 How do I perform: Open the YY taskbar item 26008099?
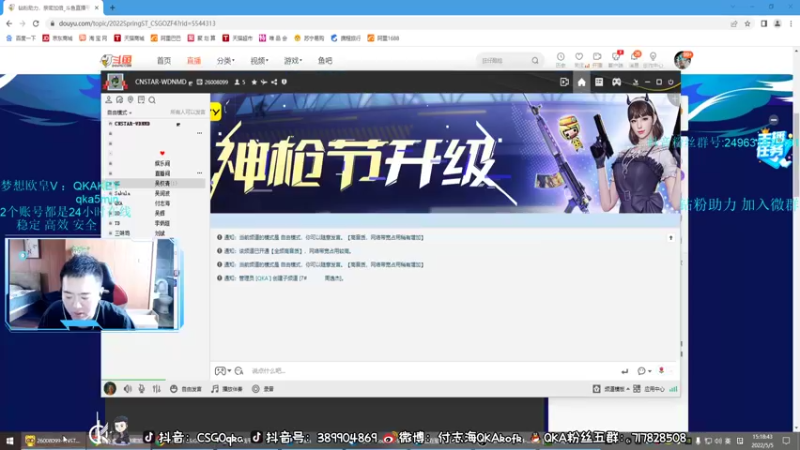(x=52, y=441)
